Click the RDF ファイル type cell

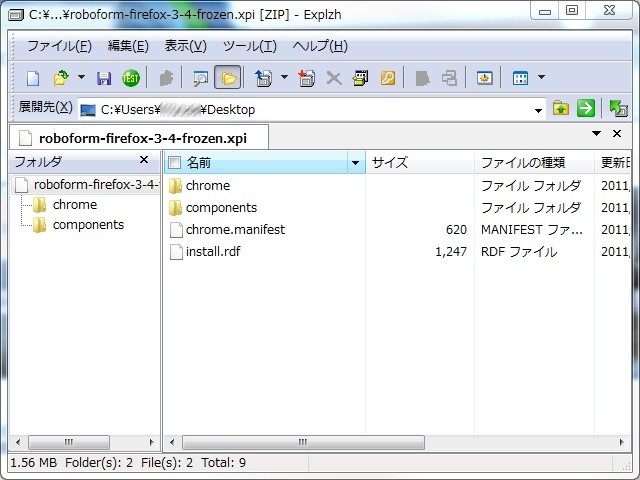(x=519, y=252)
